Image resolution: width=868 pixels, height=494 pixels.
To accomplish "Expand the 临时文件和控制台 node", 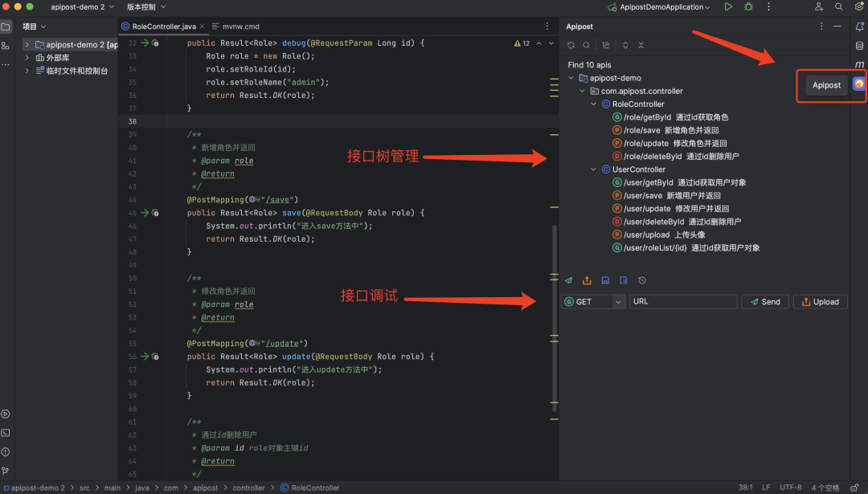I will (27, 71).
